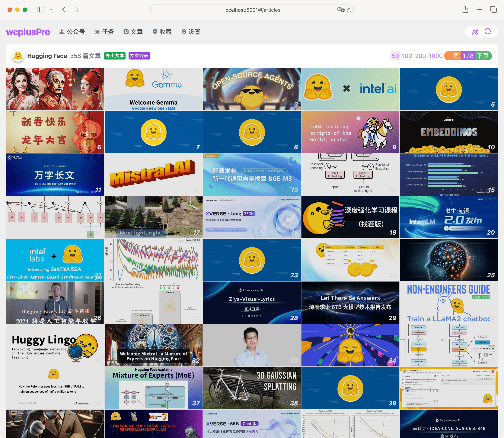Image resolution: width=504 pixels, height=438 pixels.
Task: Set page size to 1000
Action: [436, 56]
